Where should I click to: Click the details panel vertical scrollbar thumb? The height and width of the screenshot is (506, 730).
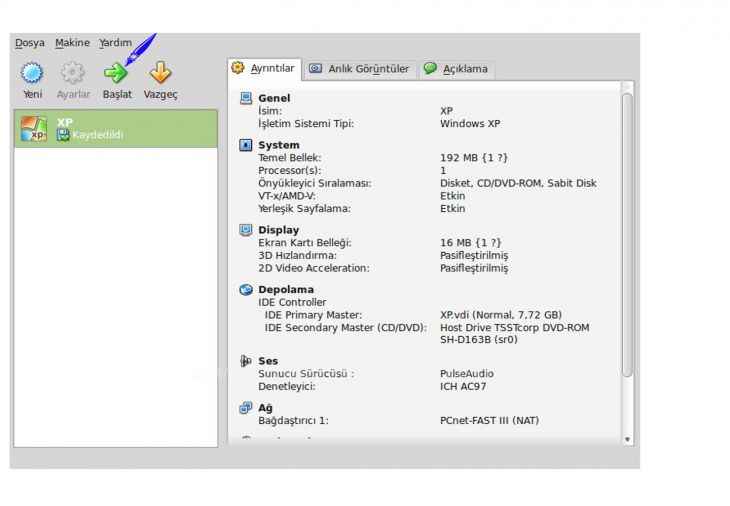click(x=627, y=235)
